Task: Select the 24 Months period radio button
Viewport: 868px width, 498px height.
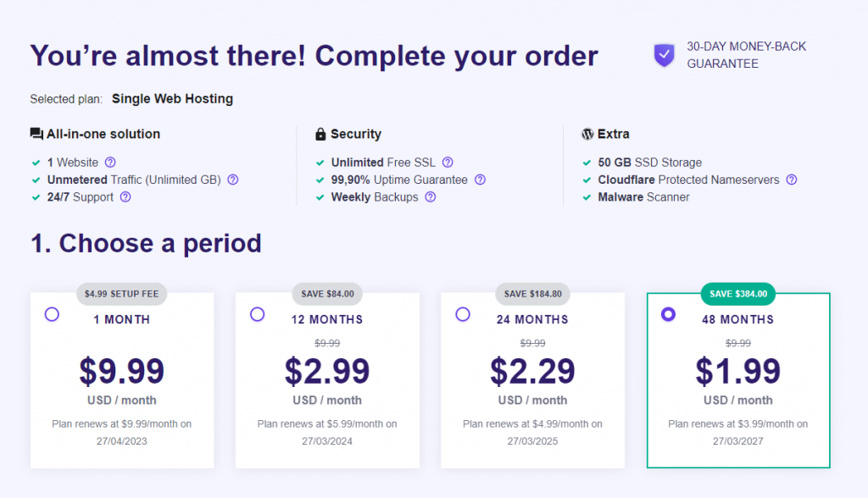Action: (463, 314)
